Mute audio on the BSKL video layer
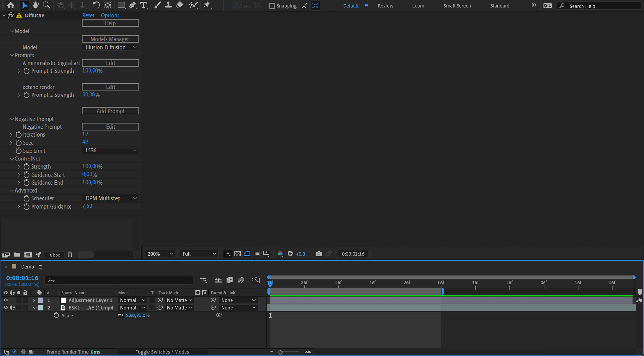The image size is (644, 356). coord(12,308)
